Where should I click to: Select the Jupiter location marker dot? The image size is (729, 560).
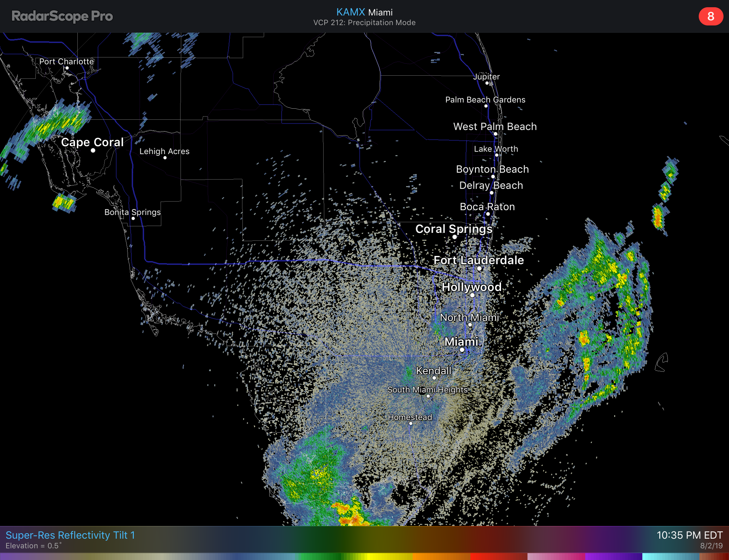point(487,83)
